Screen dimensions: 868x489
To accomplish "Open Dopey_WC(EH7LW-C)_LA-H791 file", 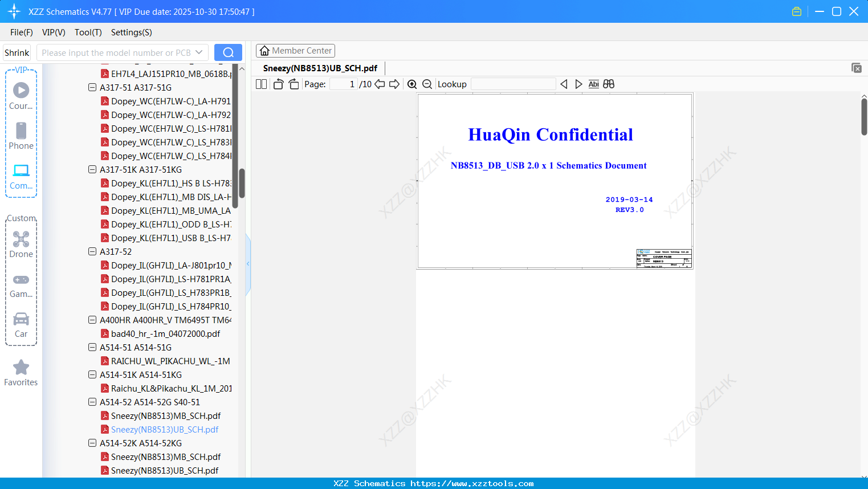I will click(166, 101).
